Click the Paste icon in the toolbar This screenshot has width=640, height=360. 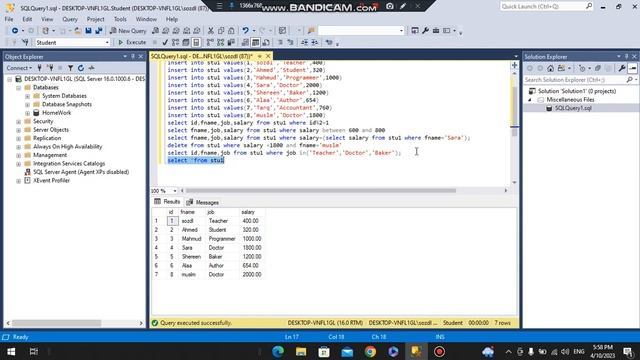pyautogui.click(x=231, y=31)
